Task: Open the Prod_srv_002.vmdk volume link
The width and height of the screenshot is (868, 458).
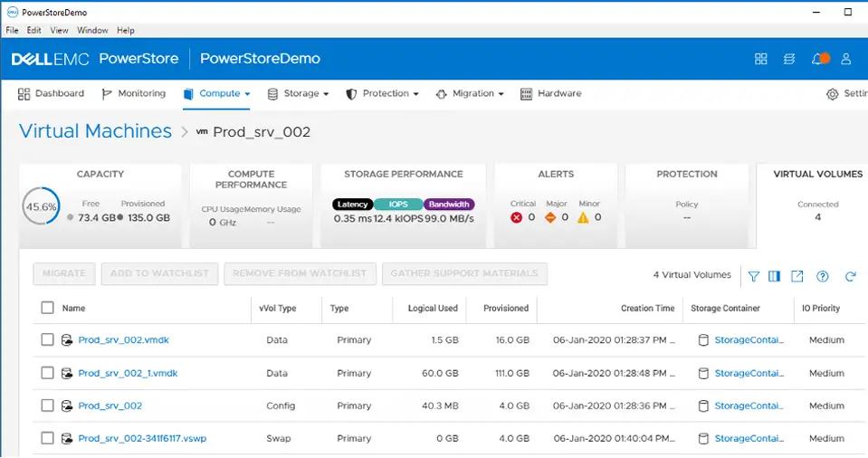Action: pos(123,340)
